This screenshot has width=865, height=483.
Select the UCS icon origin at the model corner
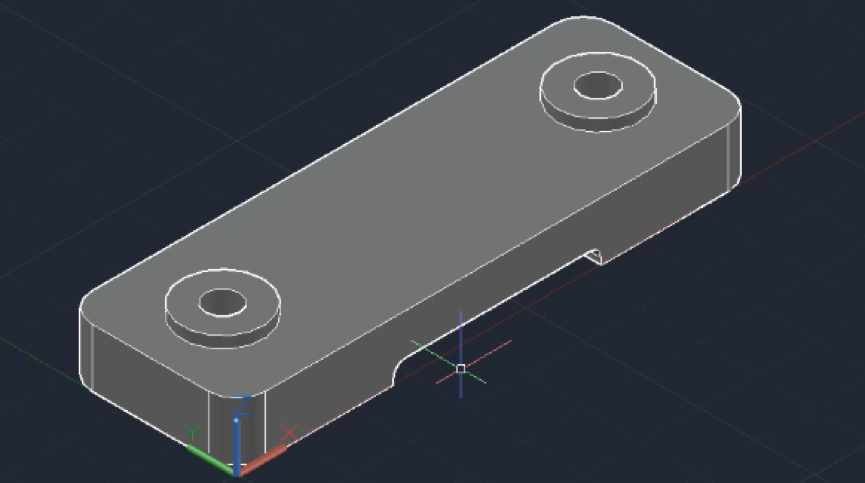(x=237, y=472)
